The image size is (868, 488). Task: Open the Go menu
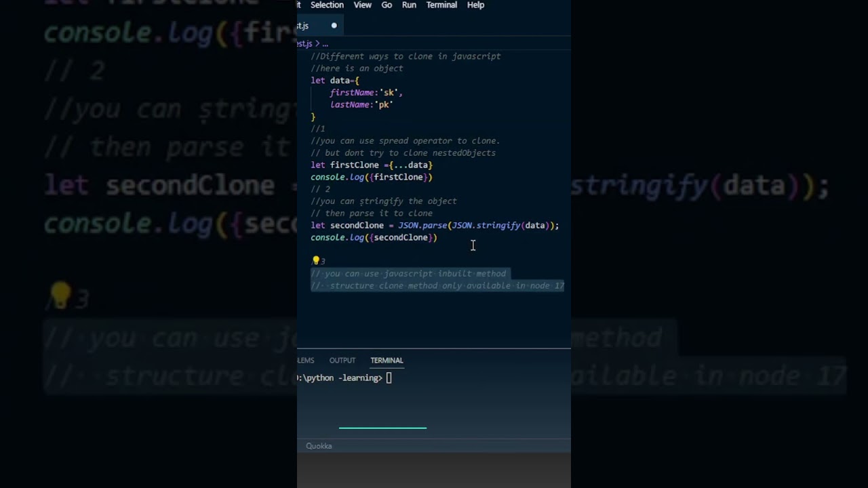387,5
